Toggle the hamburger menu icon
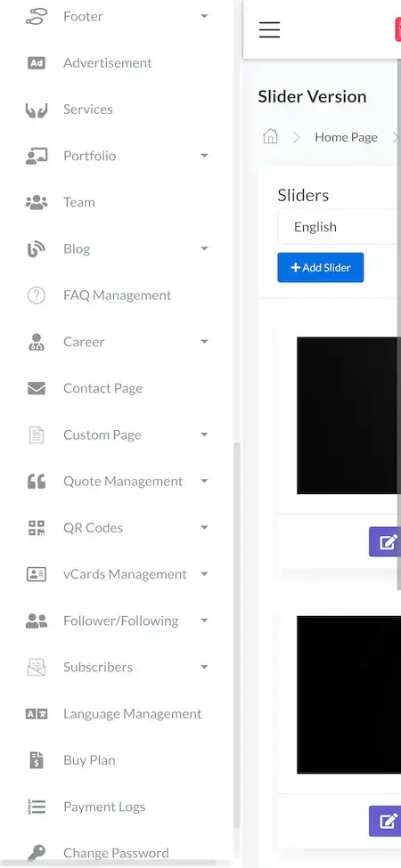The width and height of the screenshot is (401, 868). [270, 29]
